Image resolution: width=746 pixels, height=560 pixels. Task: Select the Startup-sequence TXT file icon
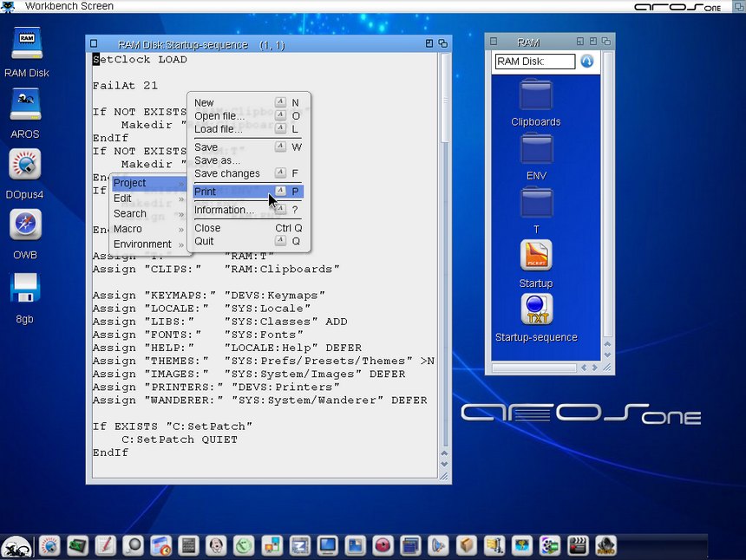[x=536, y=310]
